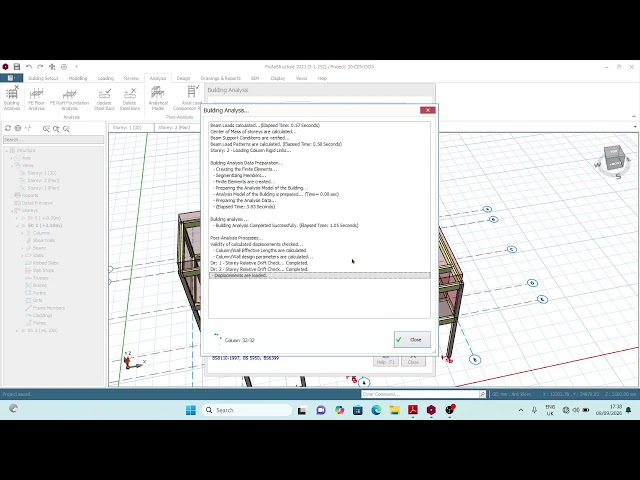
Task: Open the application file menu button
Action: pyautogui.click(x=11, y=78)
